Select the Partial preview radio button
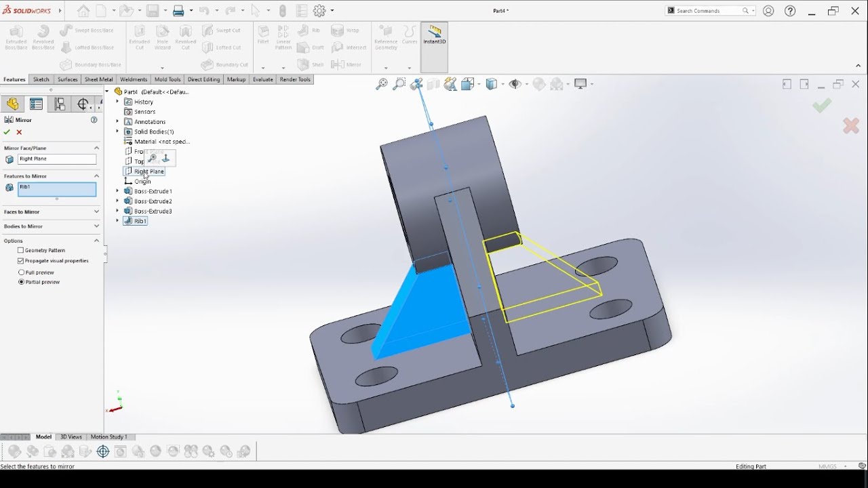 [21, 282]
